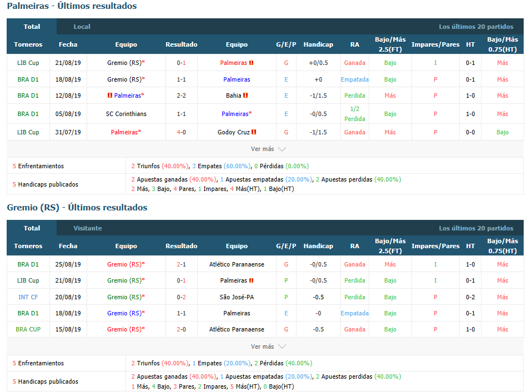The height and width of the screenshot is (392, 532).
Task: Click red card icon left of Palmeiras 12/08/19
Action: pos(109,96)
